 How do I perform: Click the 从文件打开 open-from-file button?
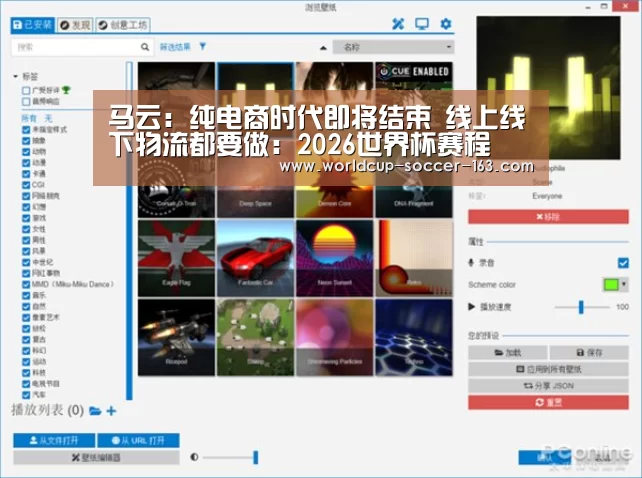tap(54, 440)
